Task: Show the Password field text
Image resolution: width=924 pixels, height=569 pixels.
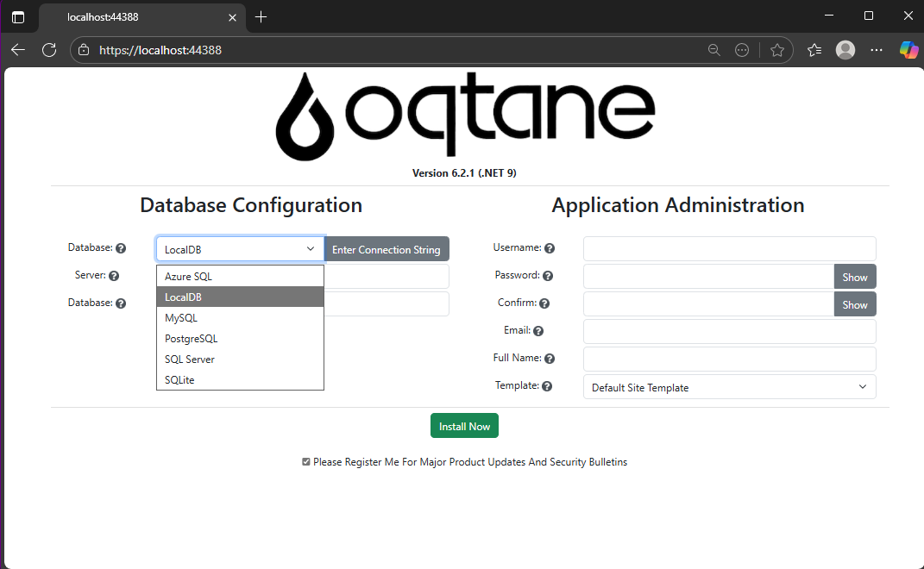Action: click(854, 277)
